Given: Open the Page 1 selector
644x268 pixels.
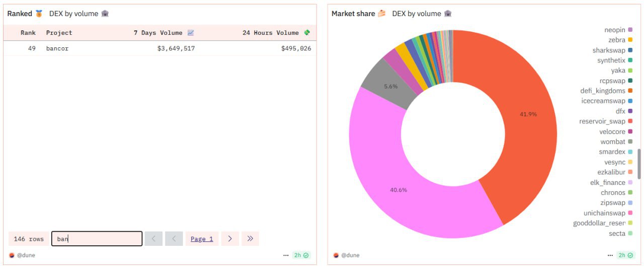Looking at the screenshot, I should [x=202, y=239].
